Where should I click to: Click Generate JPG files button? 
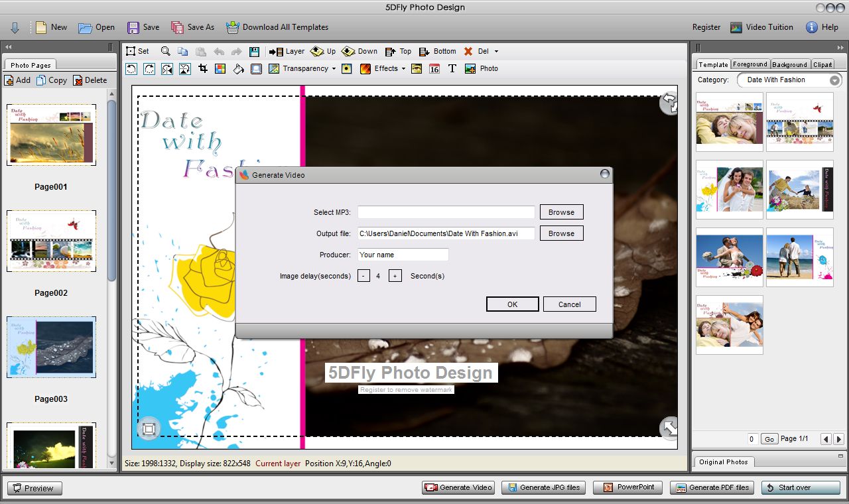543,487
